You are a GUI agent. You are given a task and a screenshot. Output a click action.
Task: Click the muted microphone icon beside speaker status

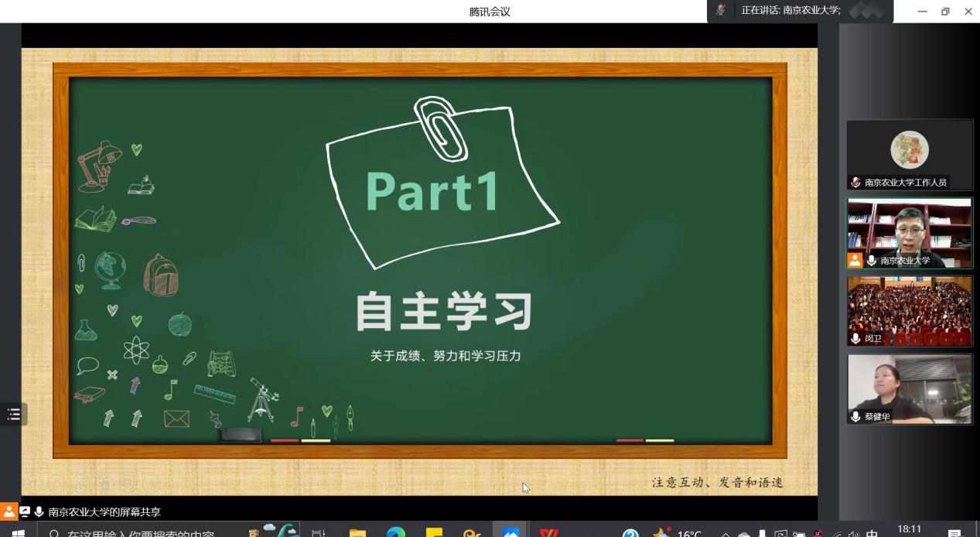point(721,11)
